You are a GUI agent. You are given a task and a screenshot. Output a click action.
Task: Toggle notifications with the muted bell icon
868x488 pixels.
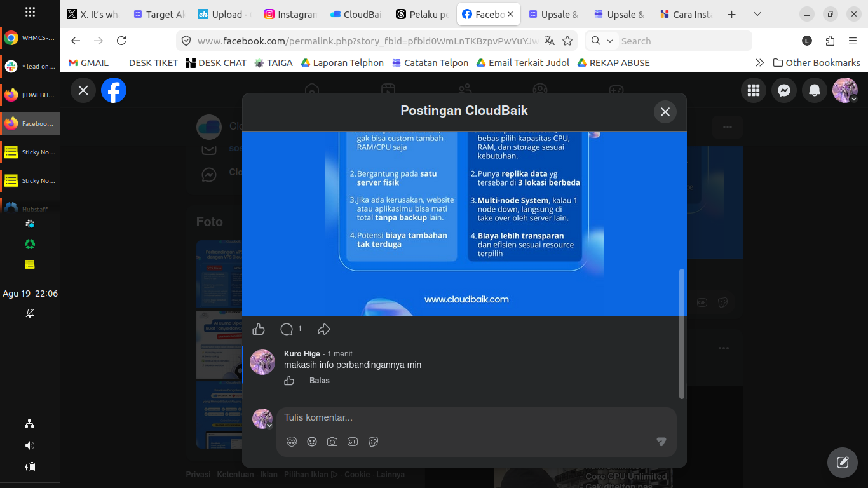pyautogui.click(x=30, y=313)
